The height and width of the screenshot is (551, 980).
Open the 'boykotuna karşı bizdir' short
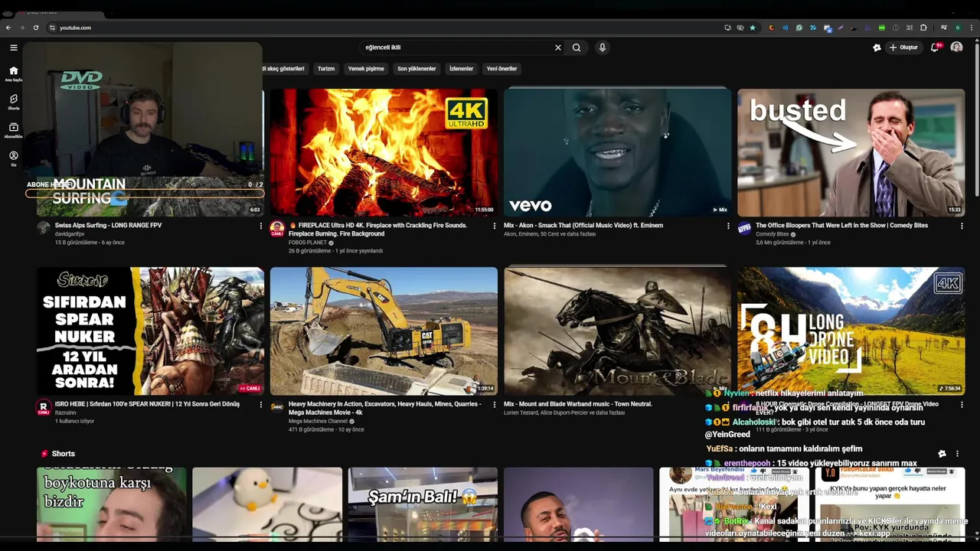pyautogui.click(x=112, y=505)
